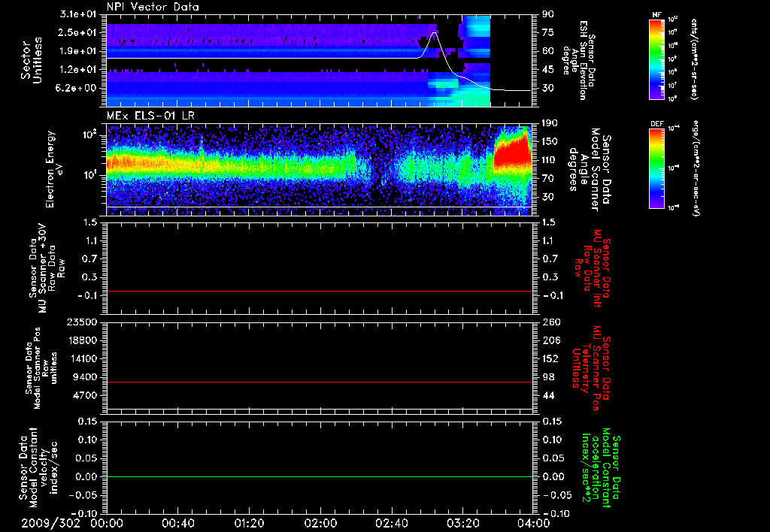770x532 pixels.
Task: Click the '00:40' time tick label
Action: 177,523
